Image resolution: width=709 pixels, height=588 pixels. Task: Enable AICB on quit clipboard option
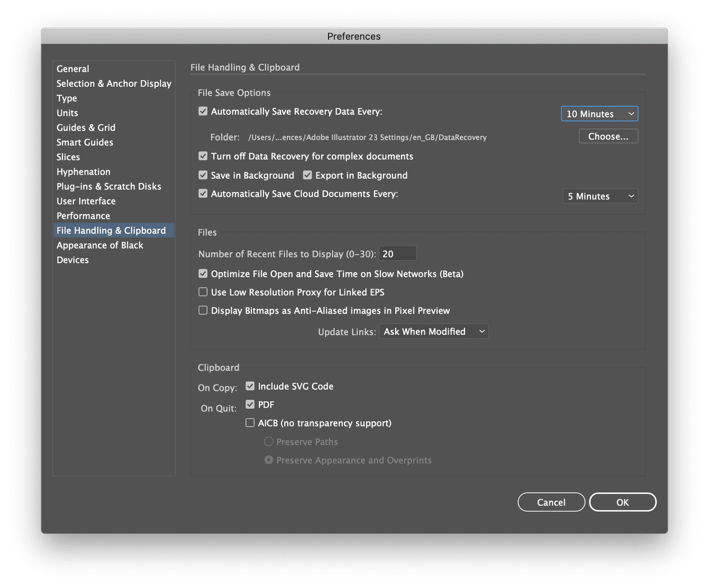click(x=250, y=422)
